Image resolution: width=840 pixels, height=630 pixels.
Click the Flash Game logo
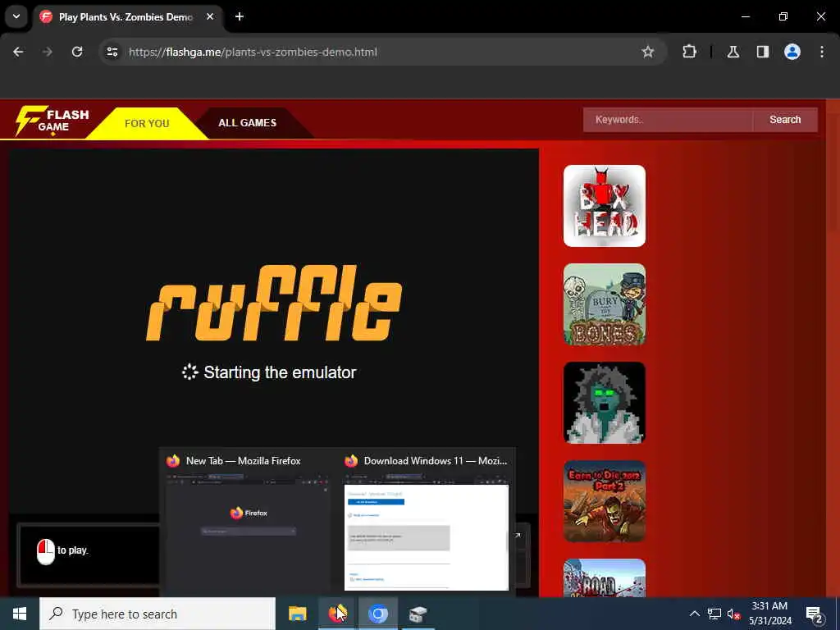tap(52, 121)
